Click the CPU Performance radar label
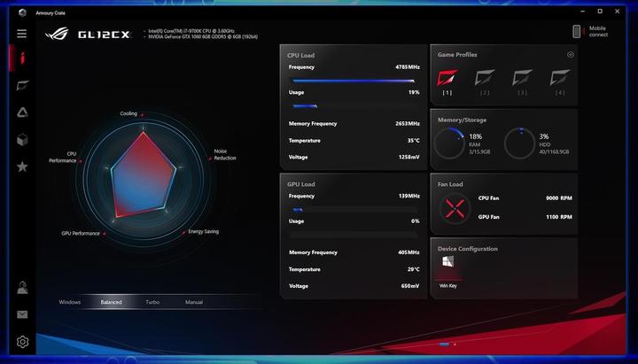Image resolution: width=638 pixels, height=364 pixels. 63,157
